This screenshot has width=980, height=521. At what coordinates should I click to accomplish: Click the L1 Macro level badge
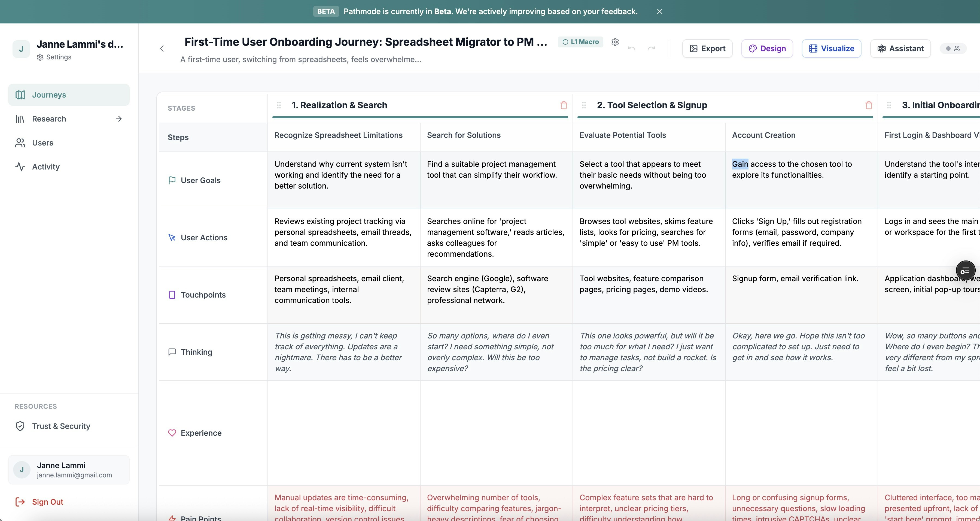pos(580,42)
